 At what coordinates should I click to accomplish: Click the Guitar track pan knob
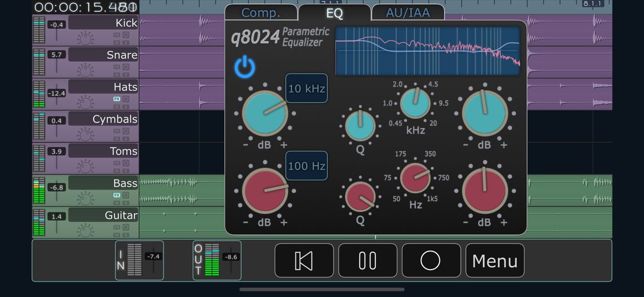[x=85, y=231]
